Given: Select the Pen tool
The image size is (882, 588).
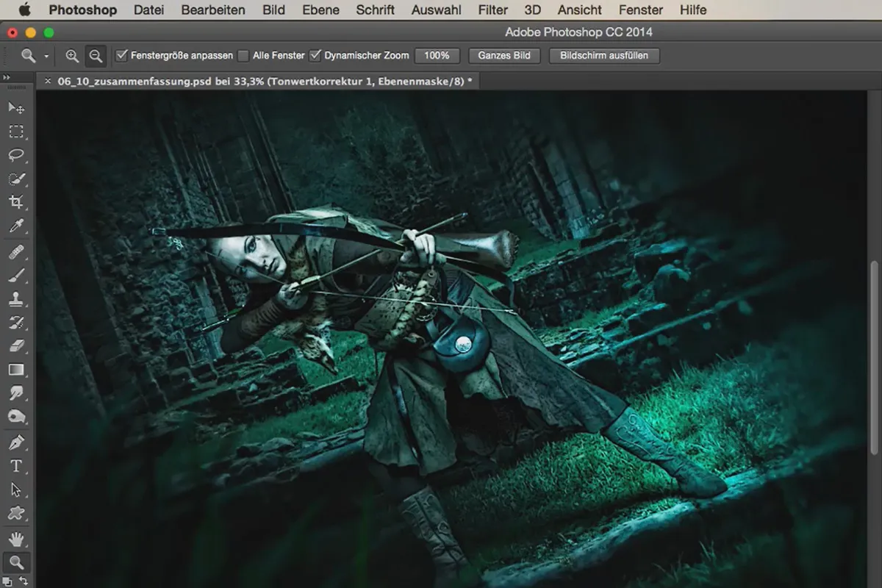Looking at the screenshot, I should click(16, 442).
